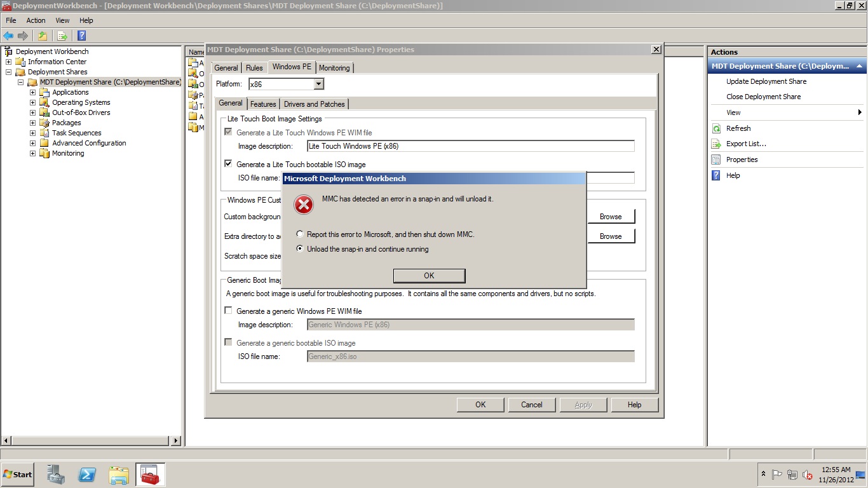This screenshot has width=868, height=488.
Task: Click the Refresh icon in Actions pane
Action: 716,128
